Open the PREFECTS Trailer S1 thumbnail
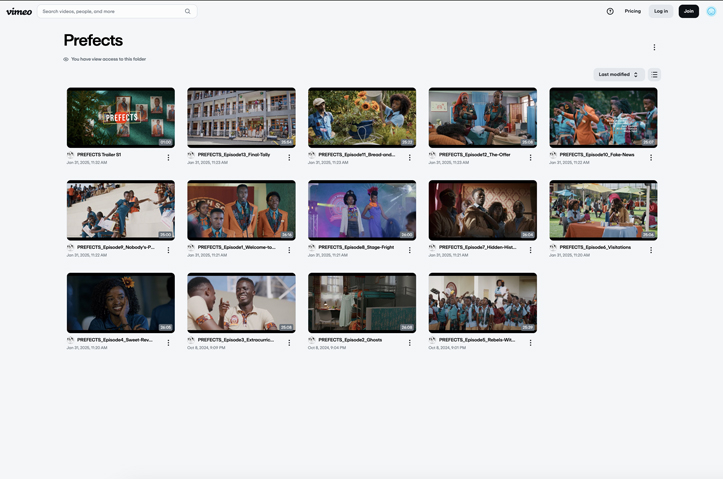The image size is (723, 479). (x=121, y=118)
